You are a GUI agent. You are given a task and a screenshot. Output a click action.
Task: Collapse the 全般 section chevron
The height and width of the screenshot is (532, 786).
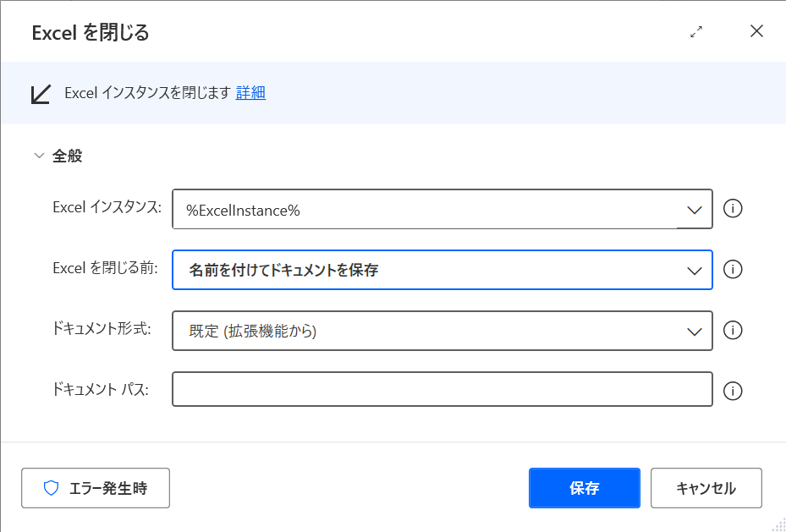tap(38, 156)
